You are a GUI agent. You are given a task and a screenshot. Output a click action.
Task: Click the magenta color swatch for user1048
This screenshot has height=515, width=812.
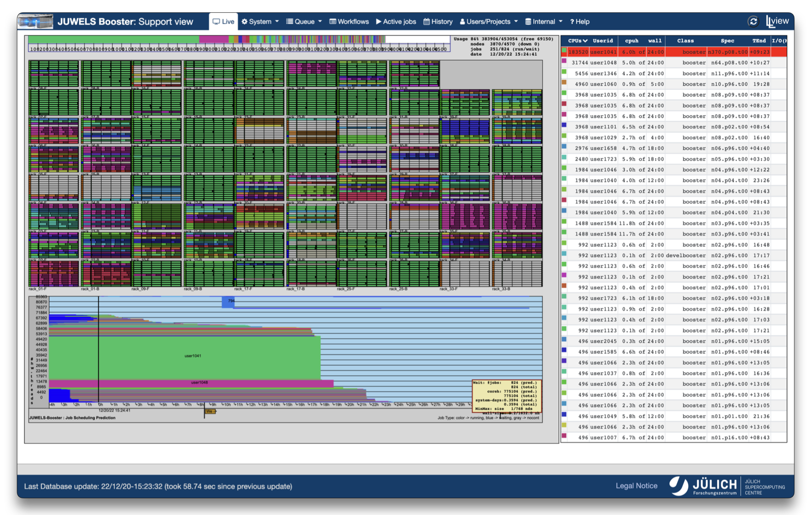click(x=564, y=61)
